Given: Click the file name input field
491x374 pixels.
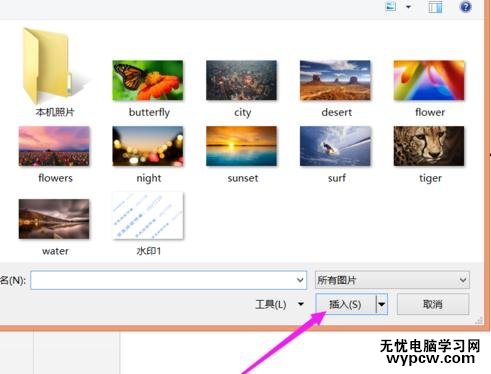Looking at the screenshot, I should click(168, 280).
